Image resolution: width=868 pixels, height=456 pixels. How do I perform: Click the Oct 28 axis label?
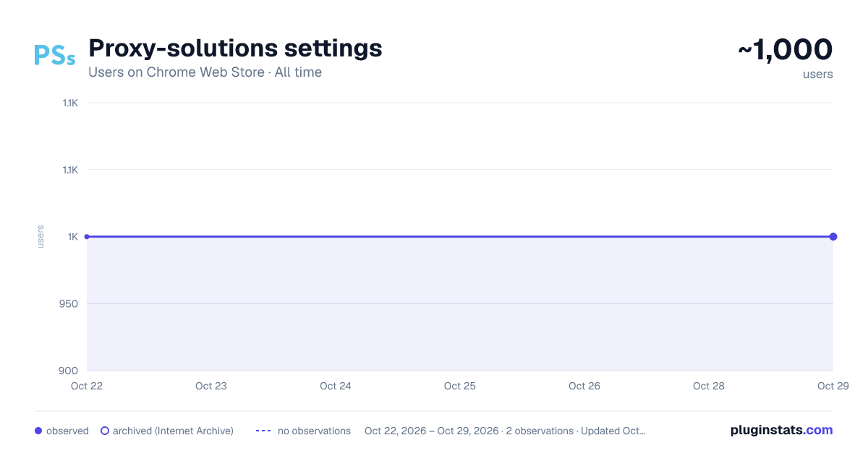pos(709,386)
